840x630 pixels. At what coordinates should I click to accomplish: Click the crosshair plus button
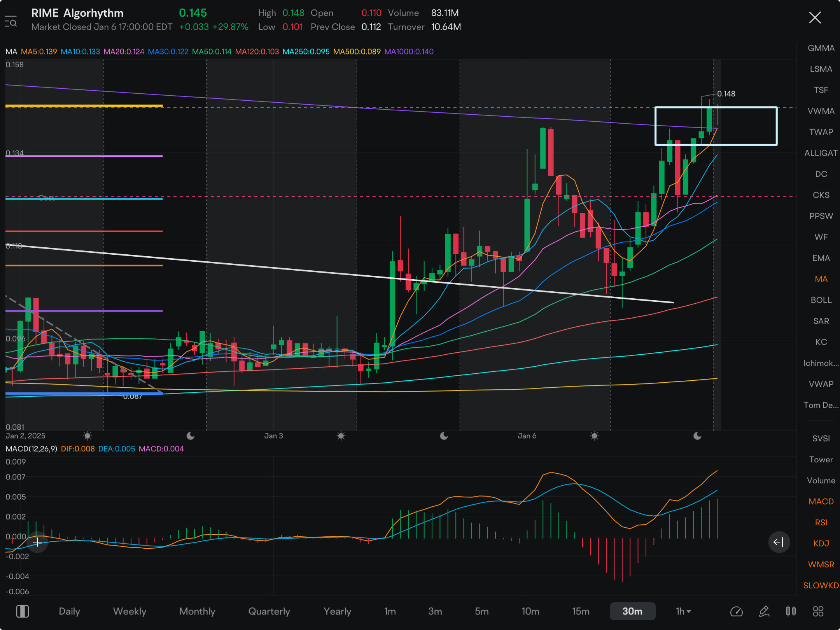37,542
